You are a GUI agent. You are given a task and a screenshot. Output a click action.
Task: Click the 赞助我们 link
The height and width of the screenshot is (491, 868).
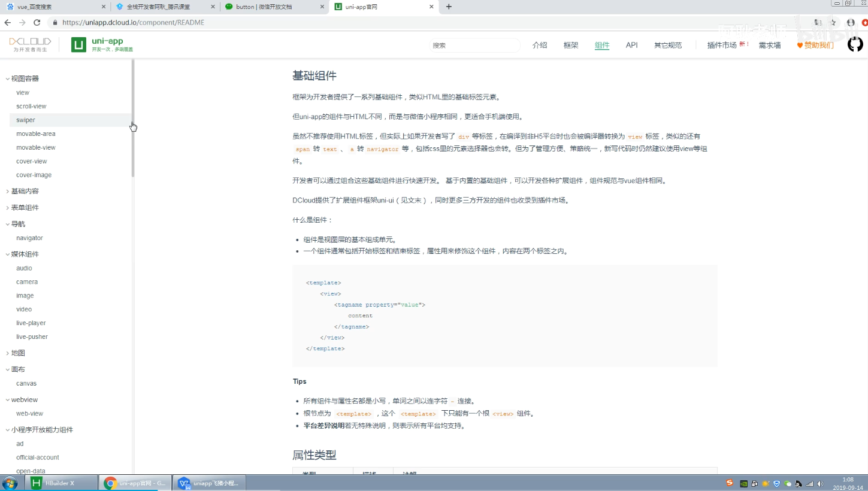pyautogui.click(x=819, y=45)
